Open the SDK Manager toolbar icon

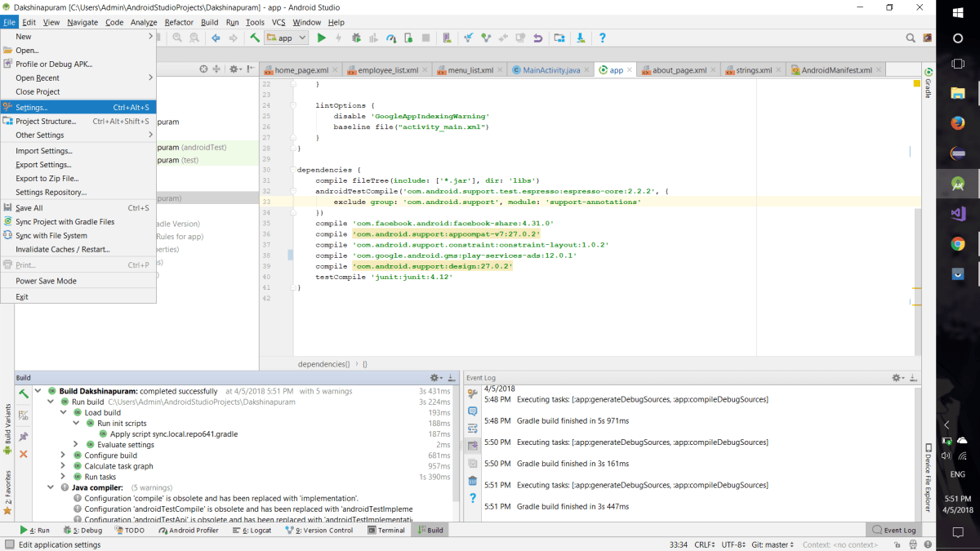click(580, 38)
